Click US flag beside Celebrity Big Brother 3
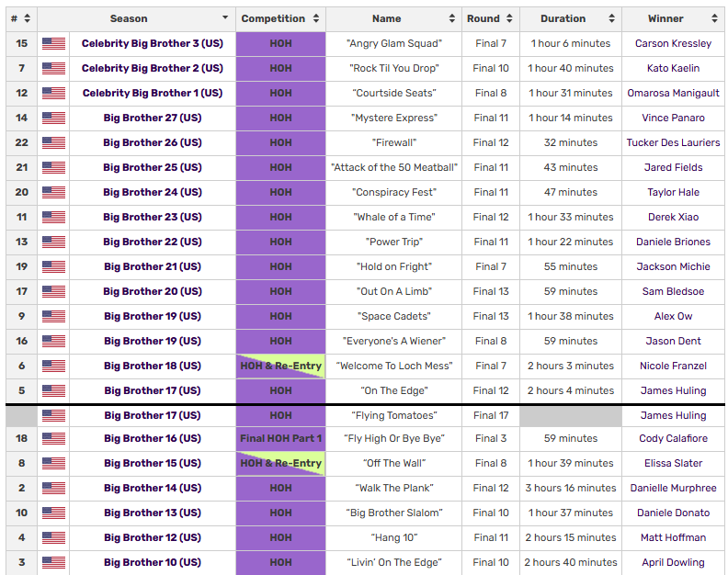 click(53, 43)
